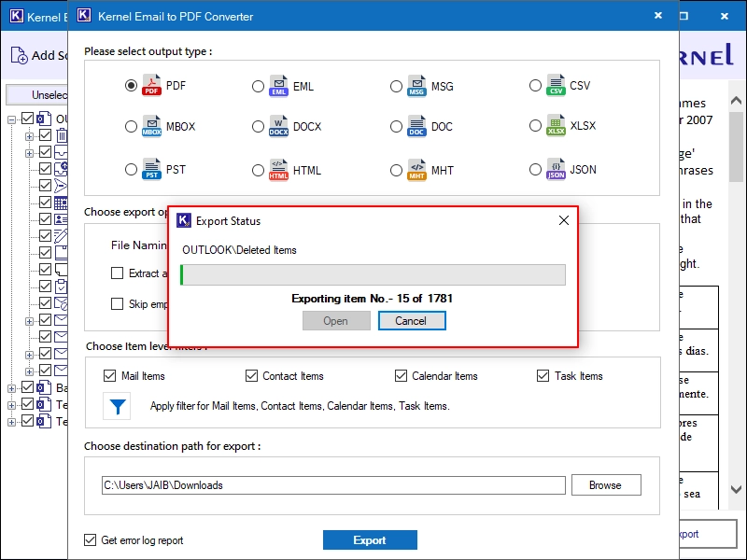
Task: Click the Open button in Export Status
Action: (x=336, y=320)
